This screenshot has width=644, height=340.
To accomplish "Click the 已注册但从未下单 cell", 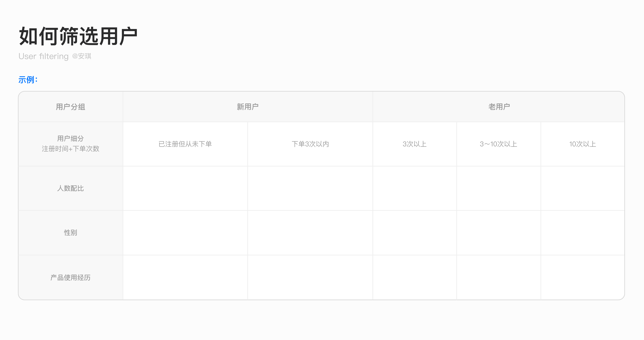I will point(185,144).
